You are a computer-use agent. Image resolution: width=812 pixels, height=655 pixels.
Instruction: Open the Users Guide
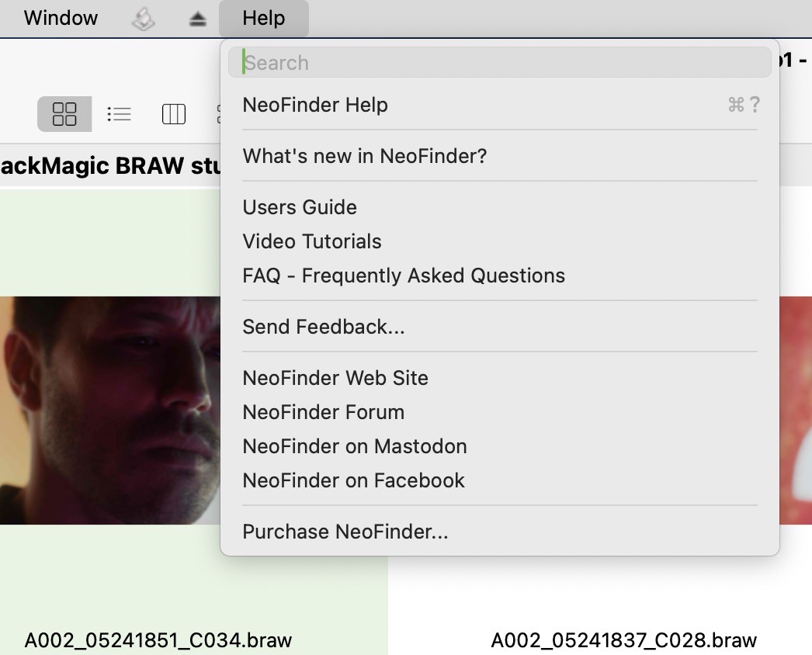tap(299, 207)
